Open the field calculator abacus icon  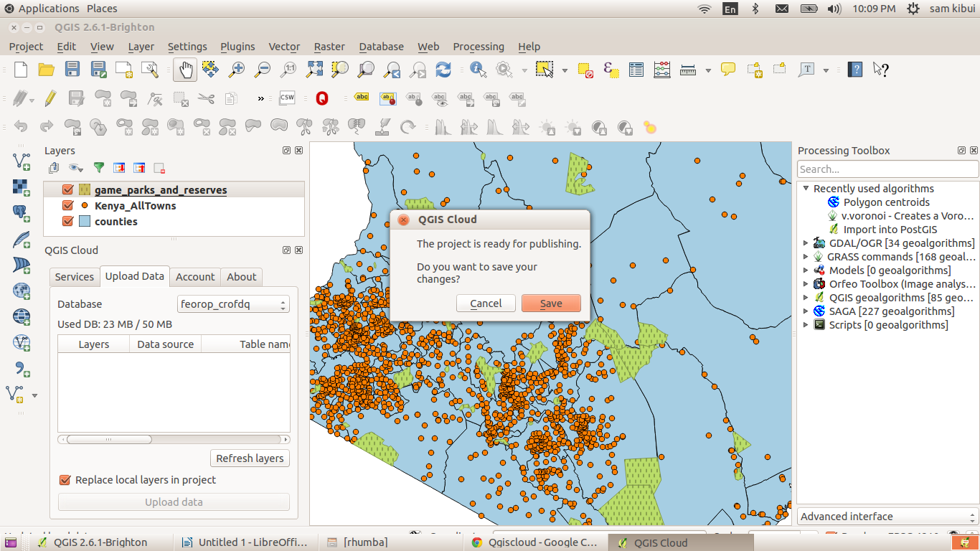(x=662, y=70)
